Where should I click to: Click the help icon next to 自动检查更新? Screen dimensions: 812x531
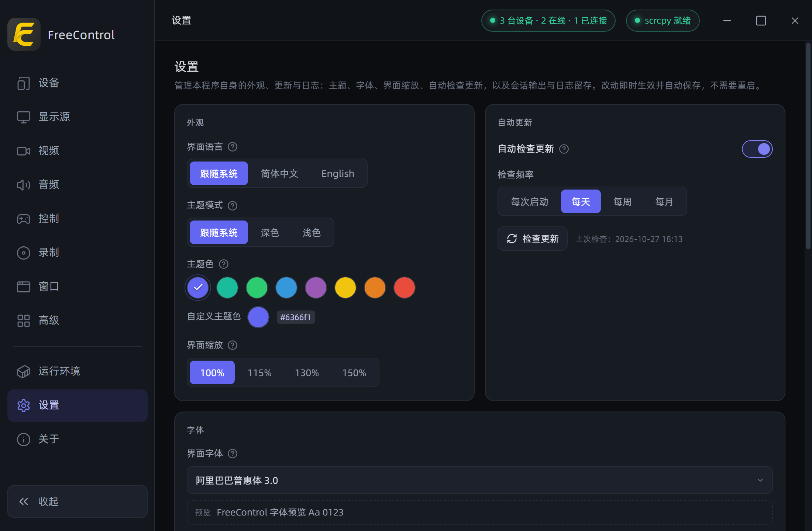click(x=564, y=149)
